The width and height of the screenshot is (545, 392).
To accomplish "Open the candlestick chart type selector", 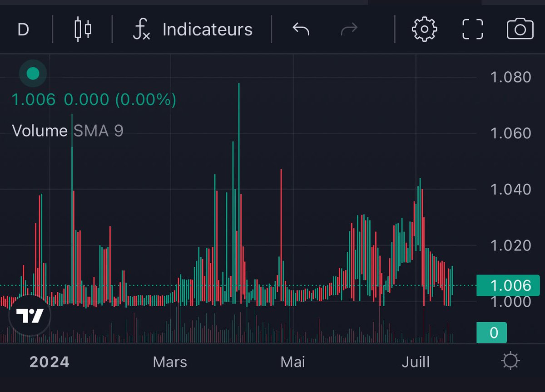I will (x=83, y=29).
